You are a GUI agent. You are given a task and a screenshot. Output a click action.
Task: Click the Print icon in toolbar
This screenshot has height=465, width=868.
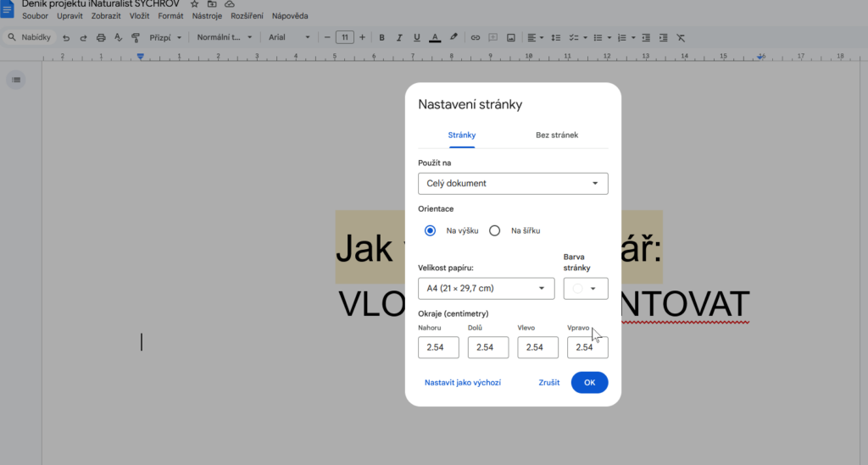point(101,37)
